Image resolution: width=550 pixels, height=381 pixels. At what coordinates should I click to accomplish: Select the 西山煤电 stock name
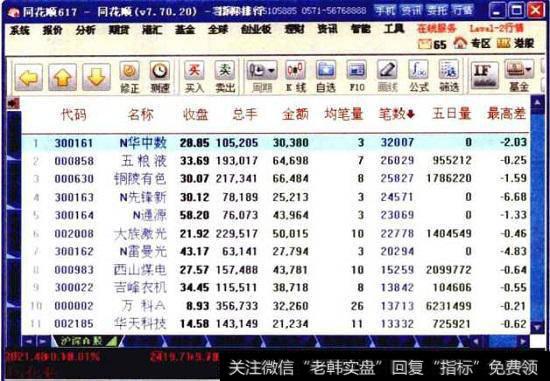(140, 270)
